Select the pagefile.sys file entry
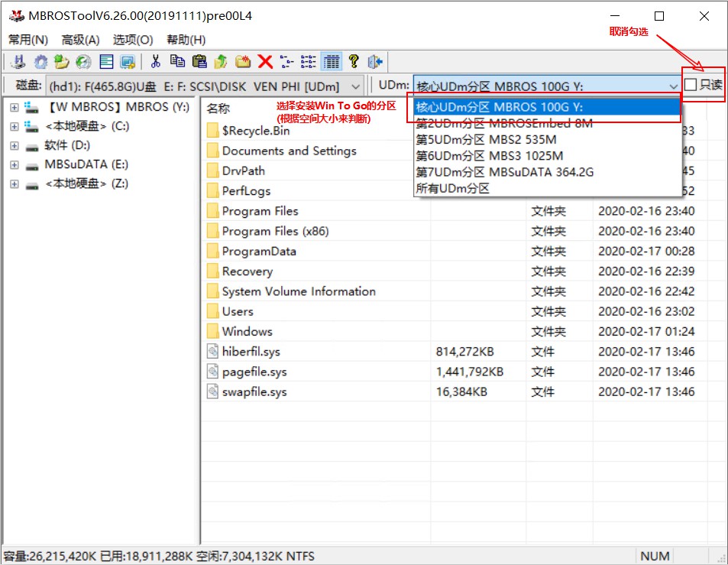The image size is (728, 565). click(x=254, y=372)
